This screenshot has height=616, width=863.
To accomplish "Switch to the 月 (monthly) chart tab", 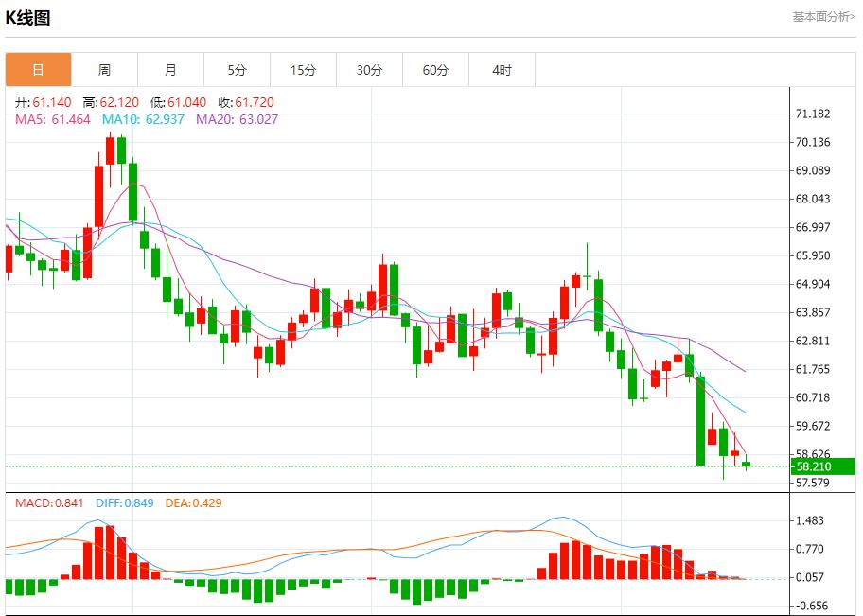I will [x=170, y=69].
